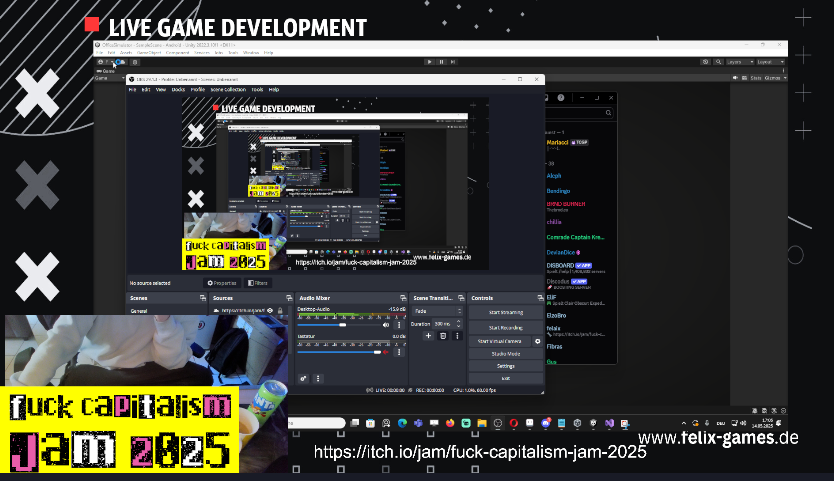Open Unity GameObject menu
834x481 pixels.
click(x=149, y=53)
